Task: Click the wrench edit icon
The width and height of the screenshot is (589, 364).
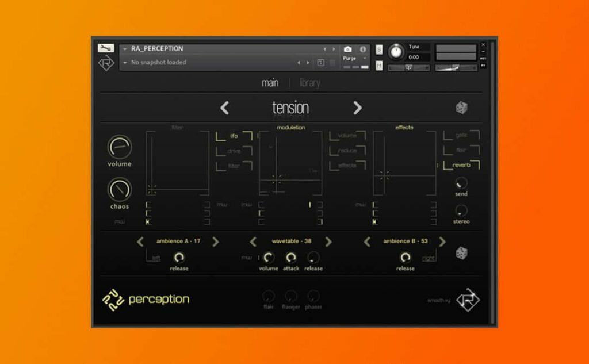Action: pyautogui.click(x=106, y=48)
